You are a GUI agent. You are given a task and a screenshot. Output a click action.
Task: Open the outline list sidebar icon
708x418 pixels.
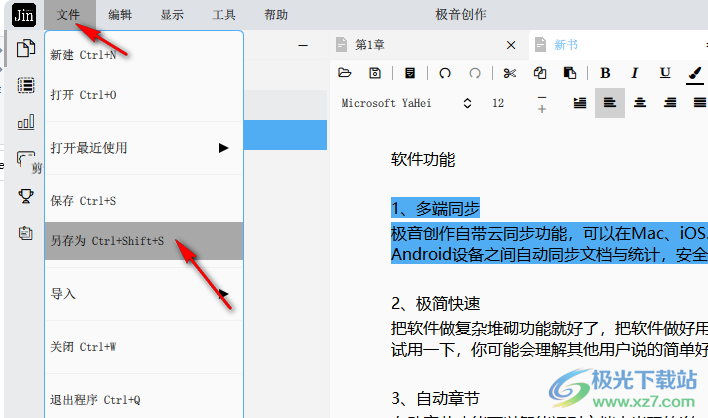(26, 85)
